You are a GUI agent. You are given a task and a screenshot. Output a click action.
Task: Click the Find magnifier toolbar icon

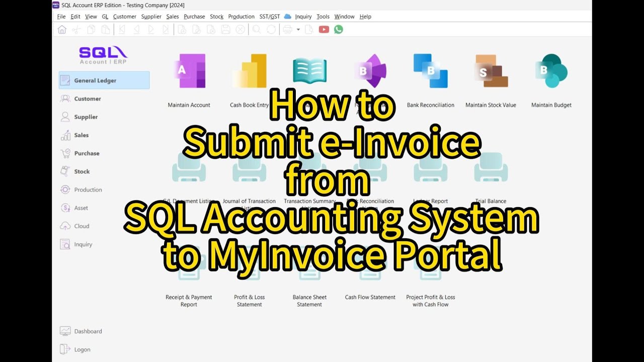[x=257, y=30]
